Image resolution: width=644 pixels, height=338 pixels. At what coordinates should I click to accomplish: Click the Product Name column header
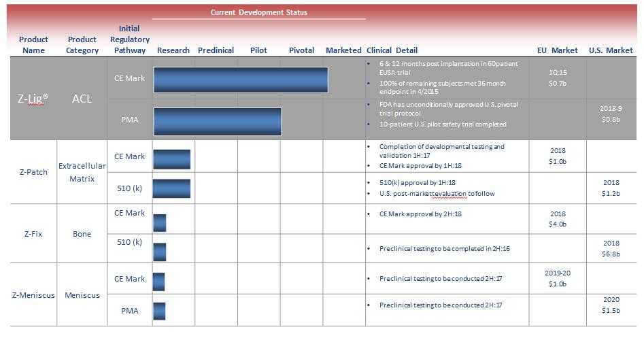coord(33,45)
